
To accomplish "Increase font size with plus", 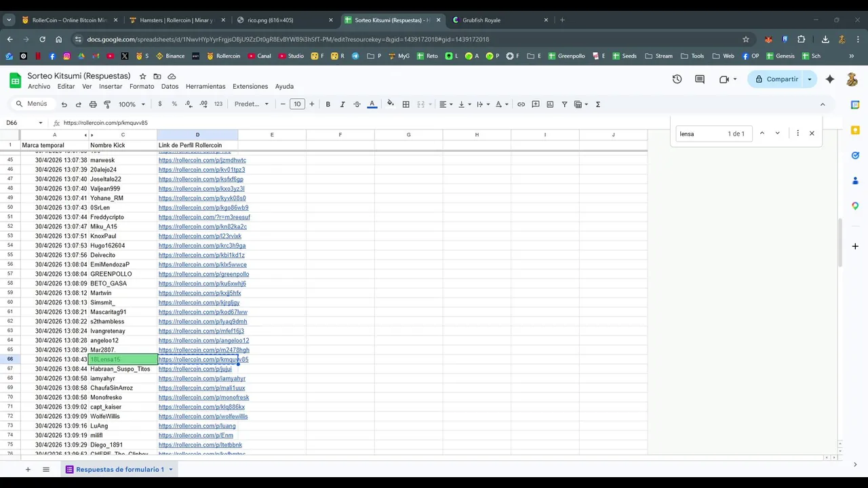I will point(312,104).
